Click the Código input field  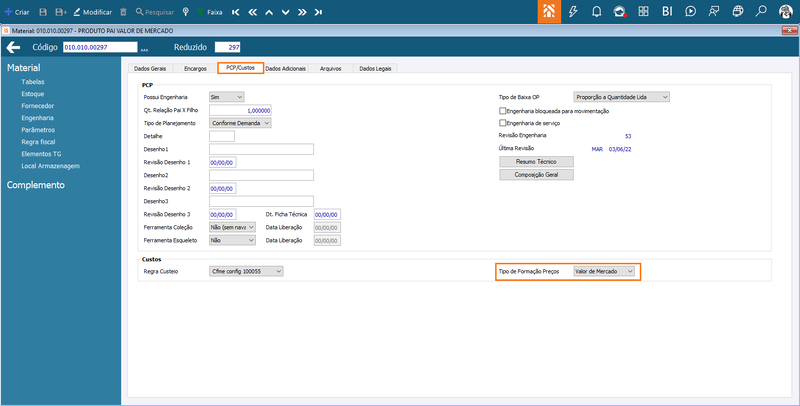click(x=101, y=47)
